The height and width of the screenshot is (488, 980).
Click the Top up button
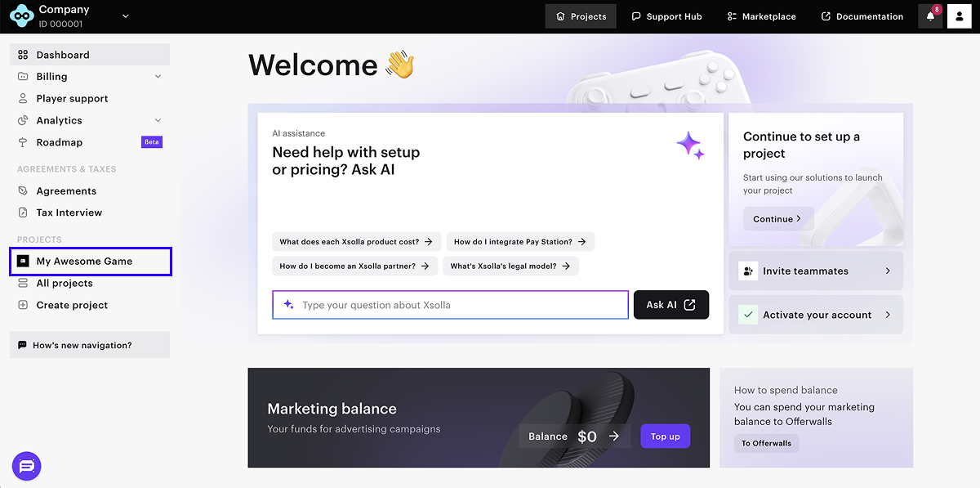point(665,437)
